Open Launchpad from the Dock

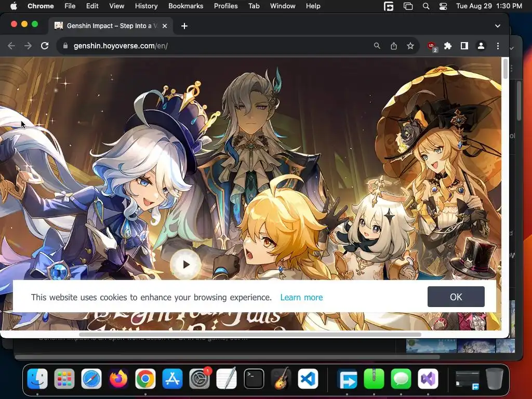tap(64, 379)
